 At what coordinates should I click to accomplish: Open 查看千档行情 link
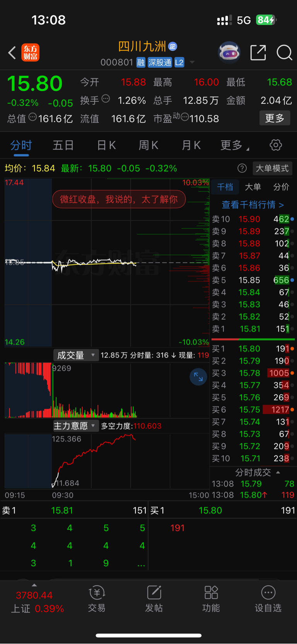click(x=253, y=204)
